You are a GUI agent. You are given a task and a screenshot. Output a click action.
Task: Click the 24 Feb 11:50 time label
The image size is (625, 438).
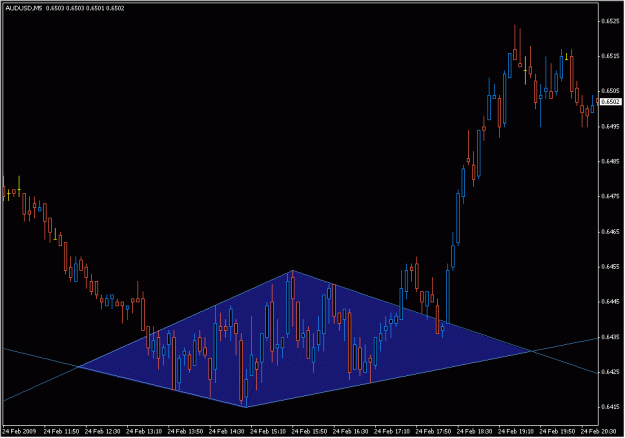pyautogui.click(x=61, y=432)
